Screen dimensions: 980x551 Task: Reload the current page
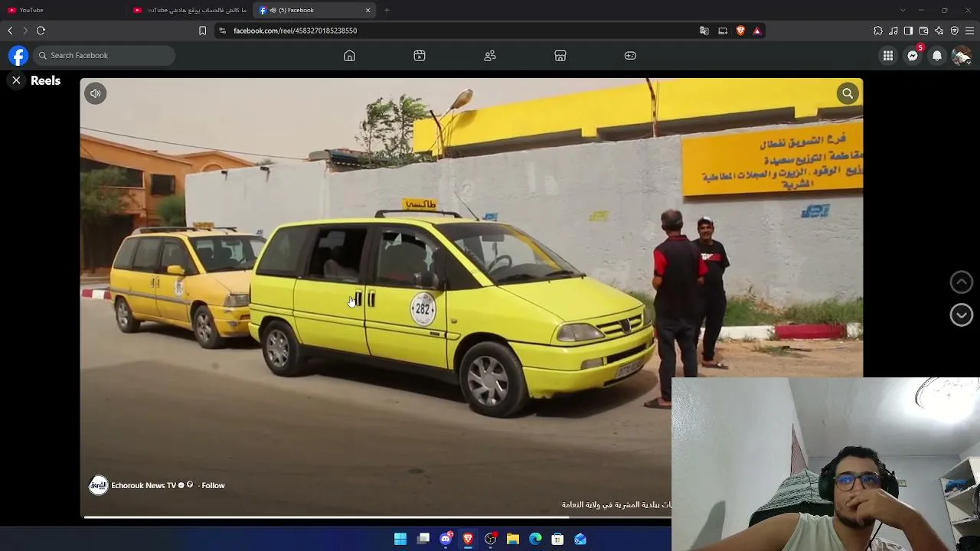[x=41, y=31]
